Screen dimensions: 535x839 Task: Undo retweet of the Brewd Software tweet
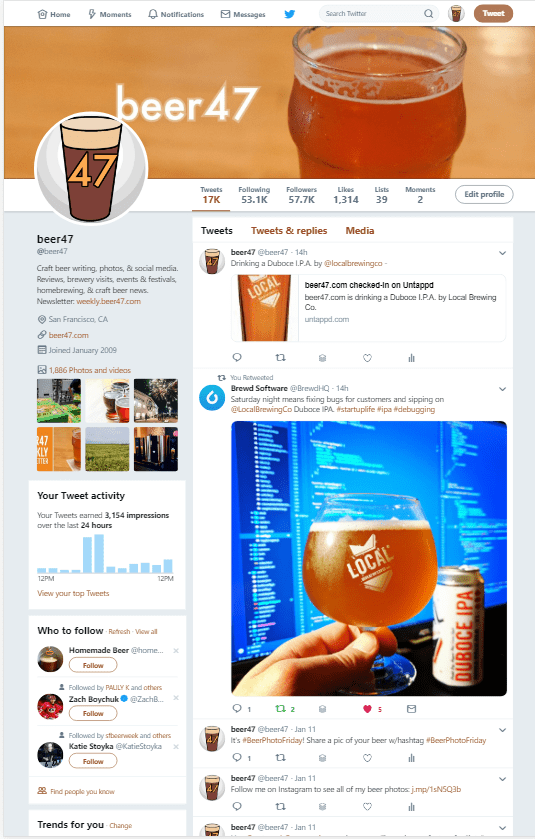(280, 709)
